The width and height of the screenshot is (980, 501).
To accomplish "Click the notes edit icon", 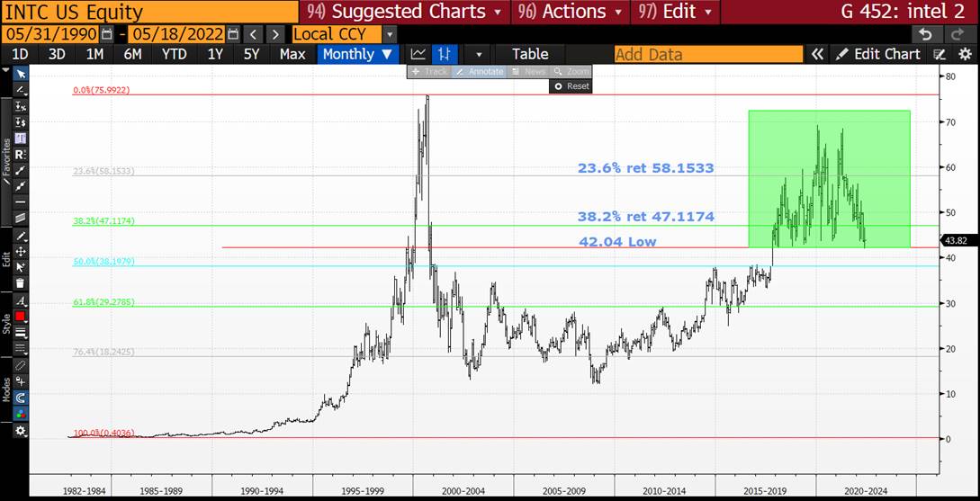I will coord(940,54).
